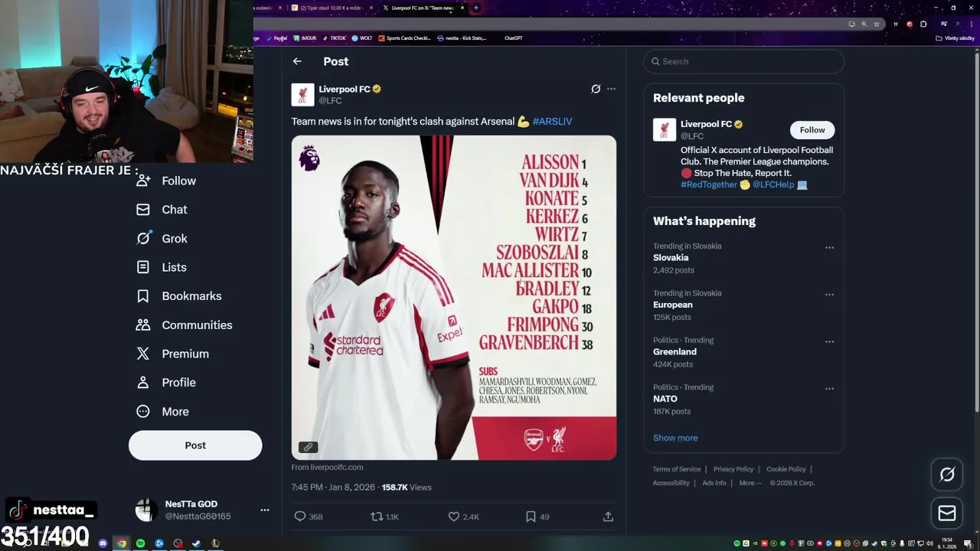Open more options for Greenland trend

[829, 342]
